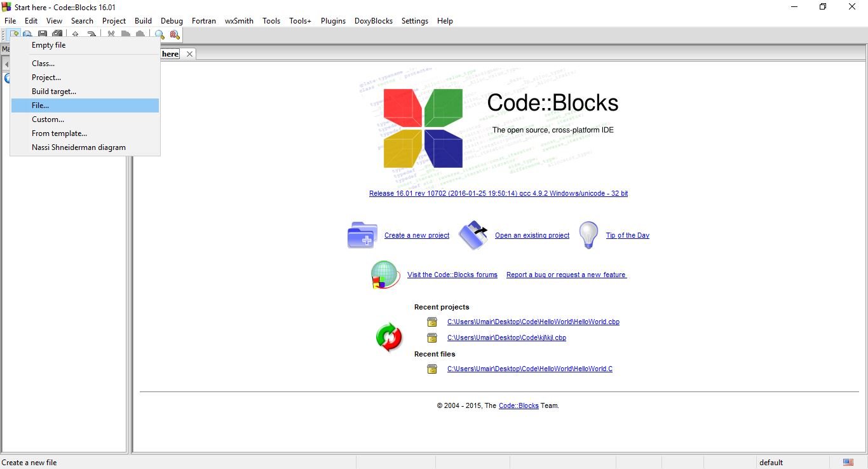Choose Nassi Shneiderman diagram from the menu
The image size is (868, 469).
(x=78, y=147)
